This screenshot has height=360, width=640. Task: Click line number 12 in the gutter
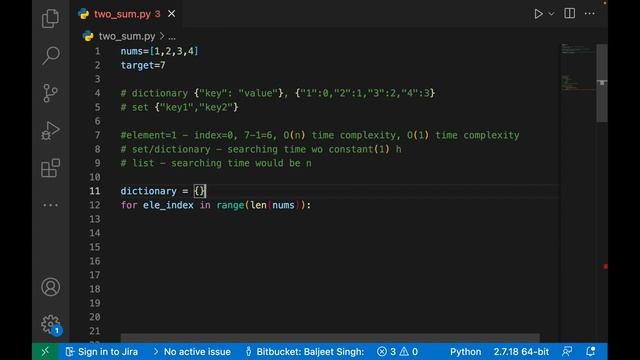[x=95, y=205]
